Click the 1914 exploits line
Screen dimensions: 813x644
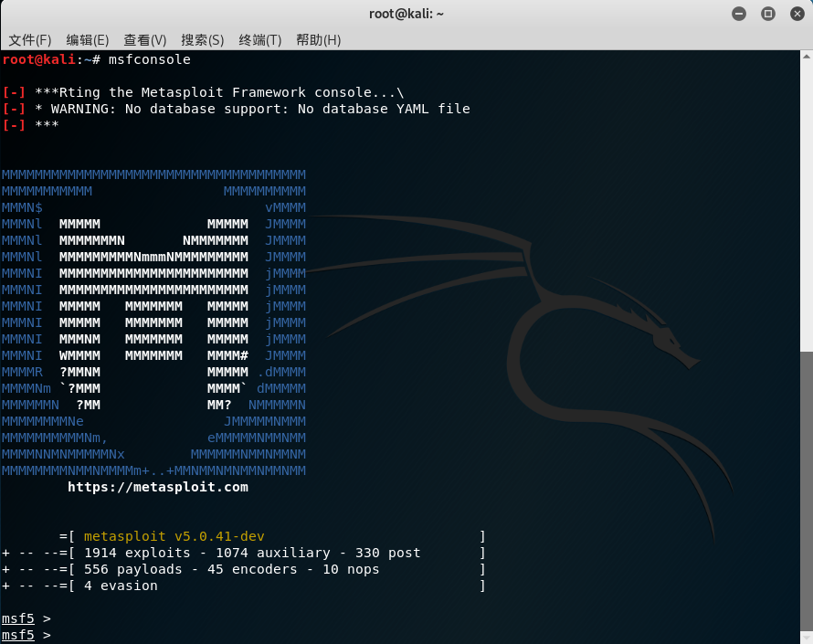244,553
